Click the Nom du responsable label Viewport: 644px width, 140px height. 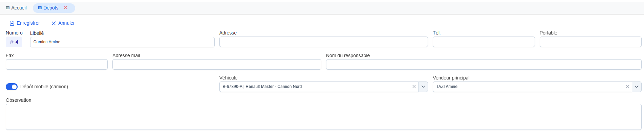pos(348,55)
